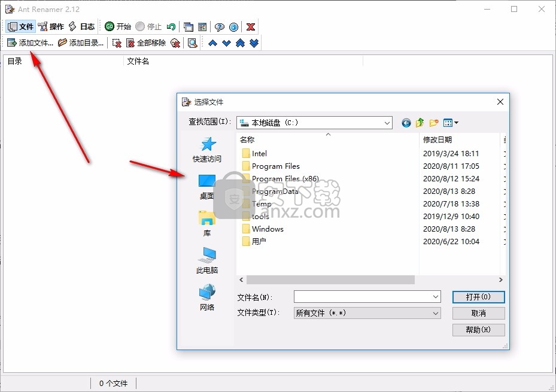Move selected file up with single up arrow
Image resolution: width=556 pixels, height=392 pixels.
pos(212,43)
